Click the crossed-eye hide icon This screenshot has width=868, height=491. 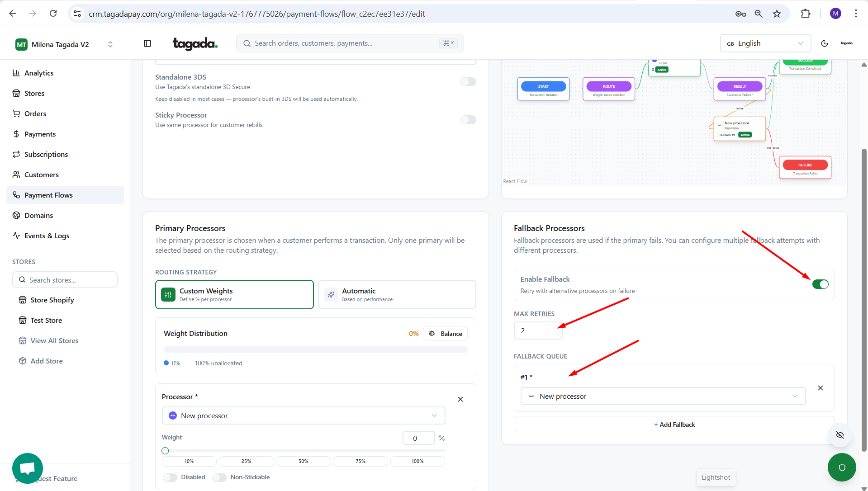(840, 435)
